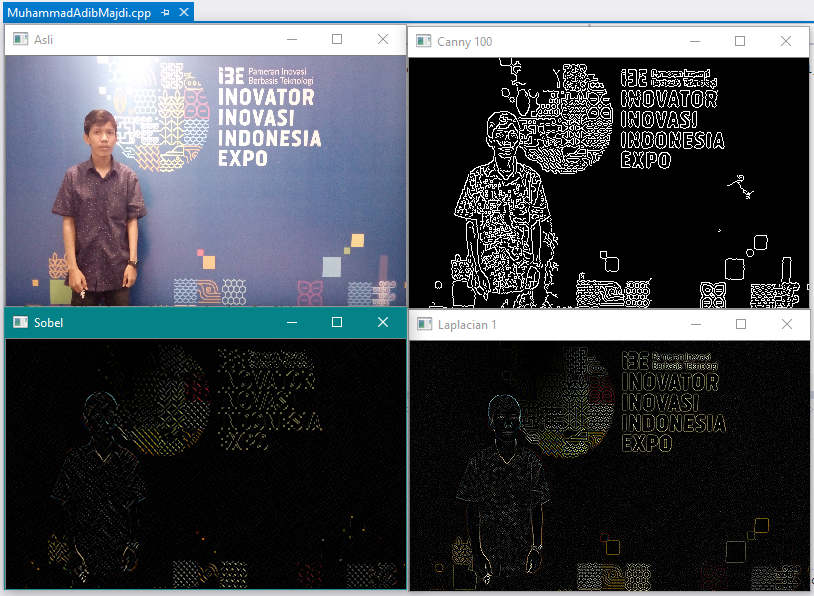This screenshot has height=596, width=814.
Task: Maximize the Asli window
Action: click(336, 38)
